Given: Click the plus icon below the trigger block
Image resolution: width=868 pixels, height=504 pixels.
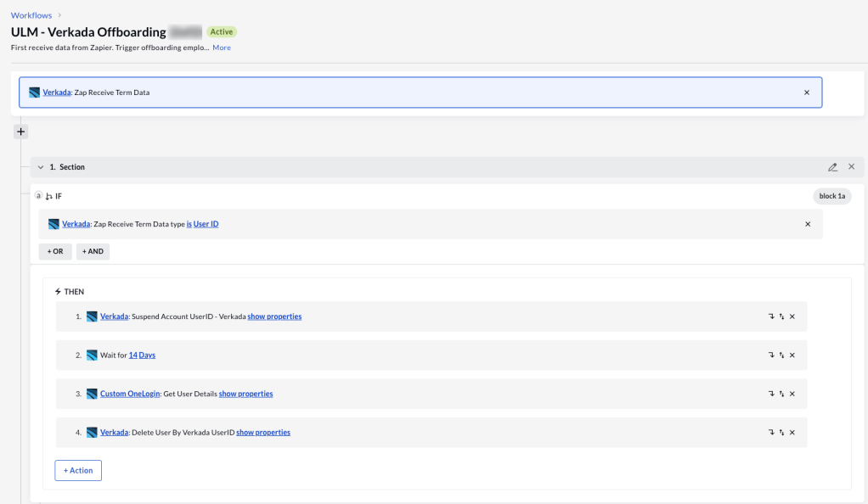Looking at the screenshot, I should coord(21,132).
